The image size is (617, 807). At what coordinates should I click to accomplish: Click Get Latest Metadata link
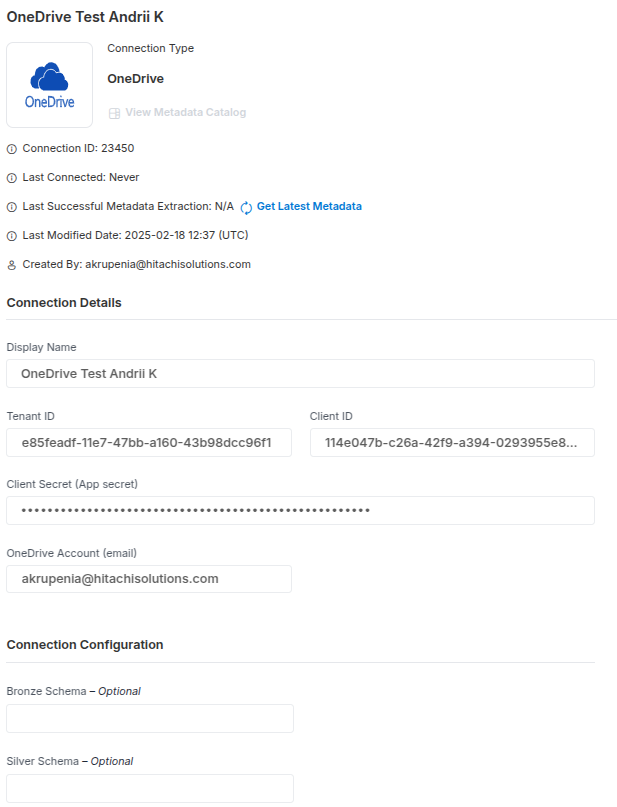[x=309, y=206]
